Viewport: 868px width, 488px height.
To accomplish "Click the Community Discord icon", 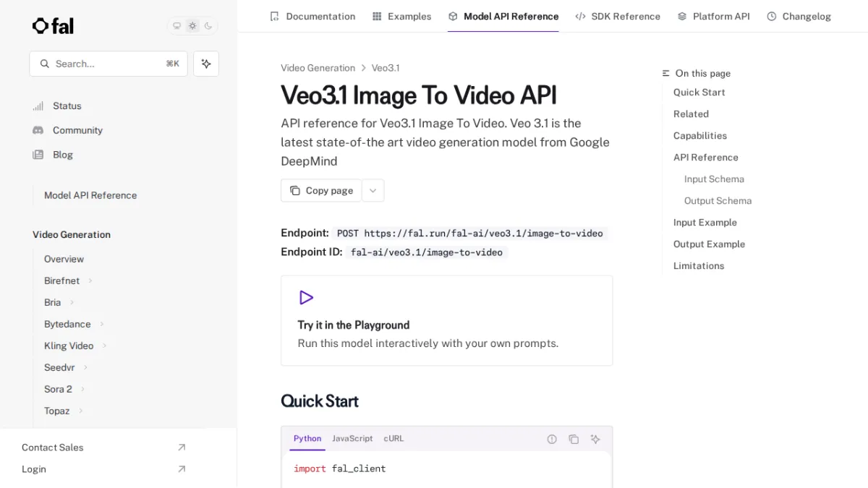I will (x=38, y=130).
